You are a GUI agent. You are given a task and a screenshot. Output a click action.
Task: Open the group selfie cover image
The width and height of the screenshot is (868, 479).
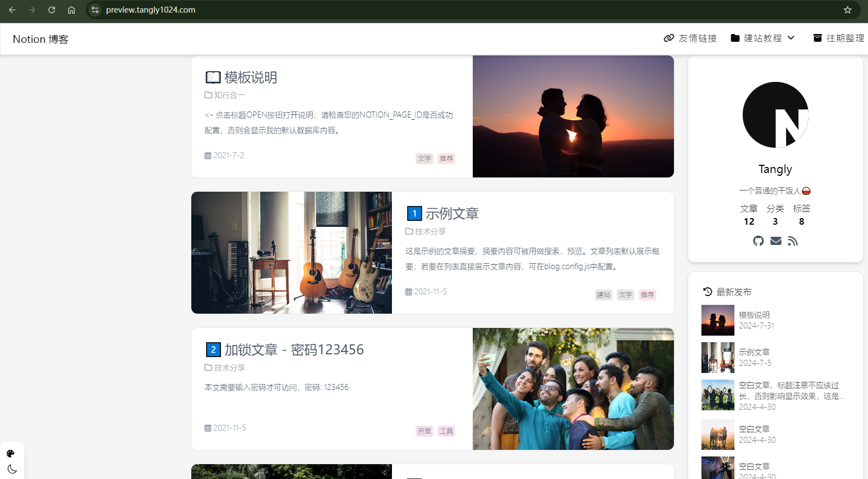coord(573,389)
